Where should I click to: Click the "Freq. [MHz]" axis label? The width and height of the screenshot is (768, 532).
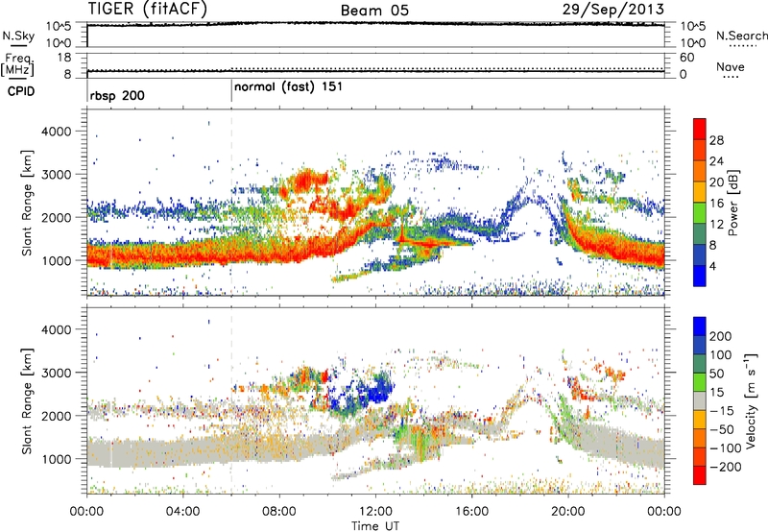click(x=17, y=64)
